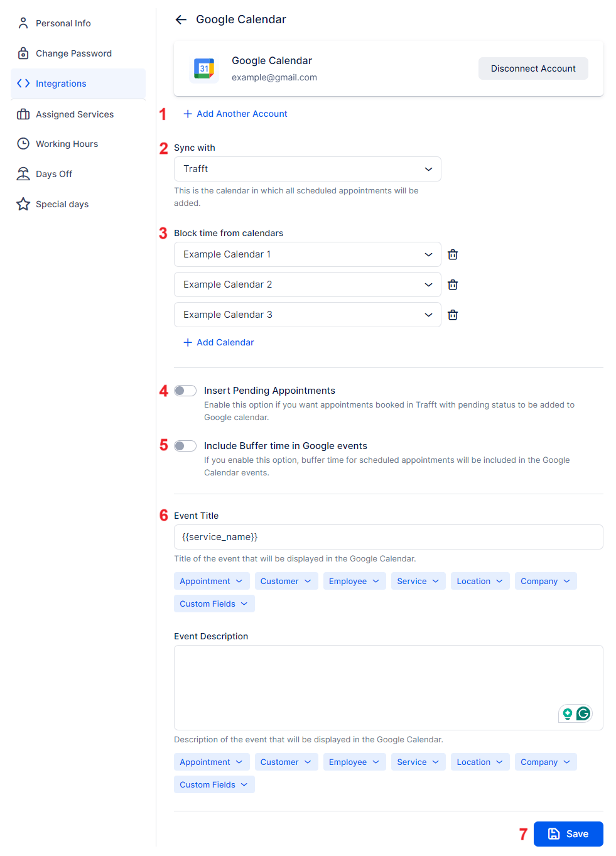The image size is (616, 856).
Task: Open Grammarly from the Event Description box
Action: 583,713
